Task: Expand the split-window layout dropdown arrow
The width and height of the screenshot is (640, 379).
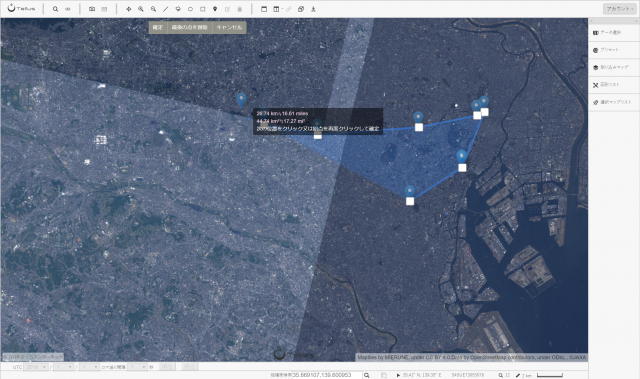Action: click(282, 9)
